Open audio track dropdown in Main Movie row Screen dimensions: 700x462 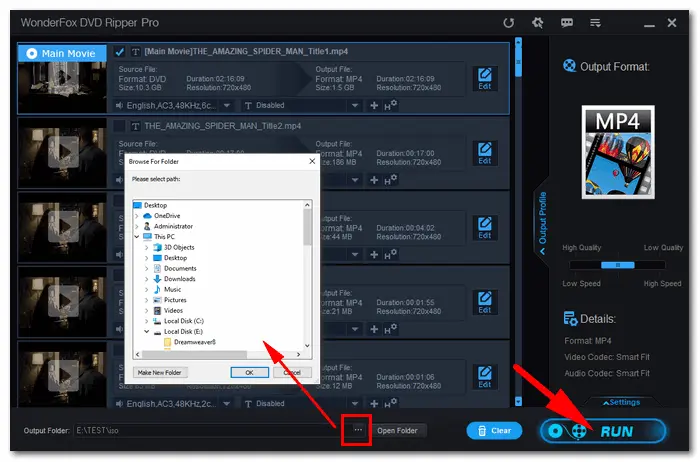[227, 106]
